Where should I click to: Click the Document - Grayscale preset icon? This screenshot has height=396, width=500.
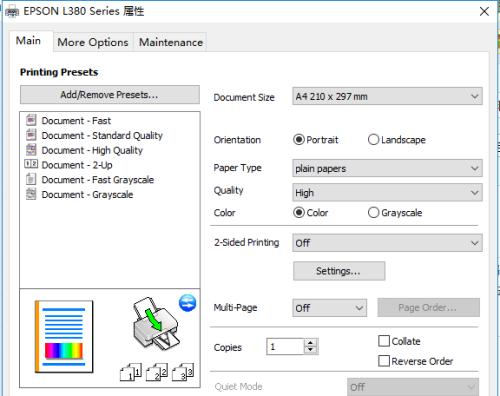[31, 194]
